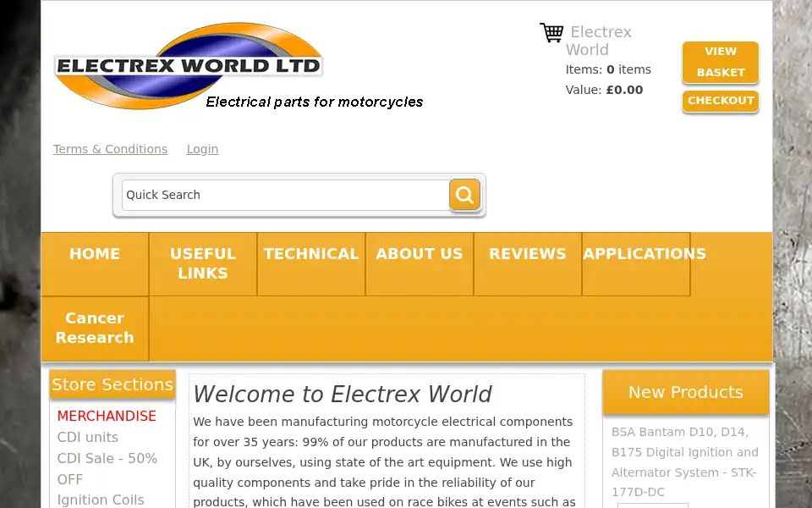The width and height of the screenshot is (812, 508).
Task: Click the 'Items: 0 items' basket text
Action: [x=608, y=69]
